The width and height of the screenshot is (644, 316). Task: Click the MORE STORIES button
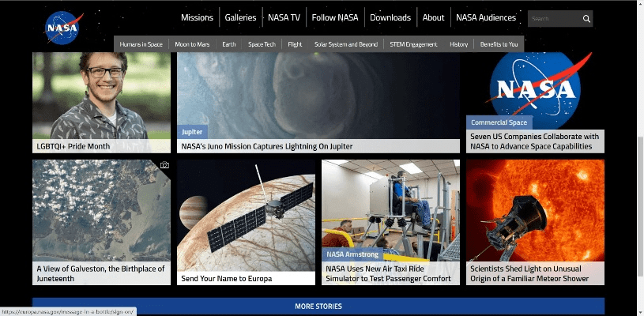click(318, 307)
